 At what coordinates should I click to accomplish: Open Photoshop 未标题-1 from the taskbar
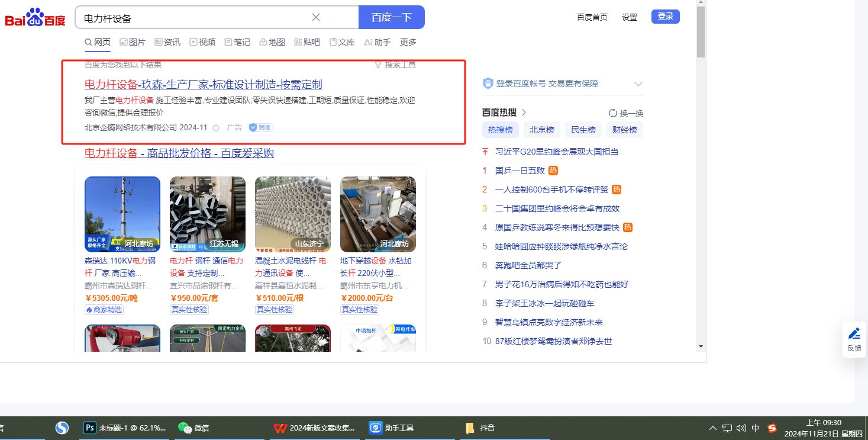pos(125,428)
